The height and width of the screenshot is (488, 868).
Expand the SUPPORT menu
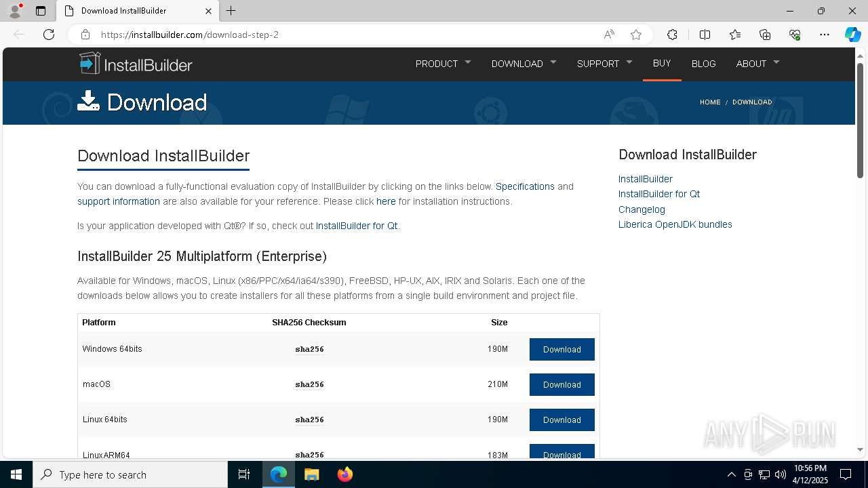(604, 64)
